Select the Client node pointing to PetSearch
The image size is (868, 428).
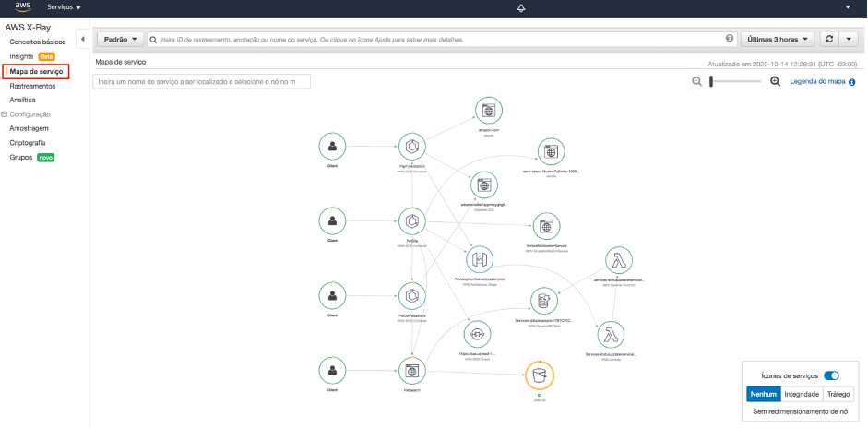coord(333,371)
